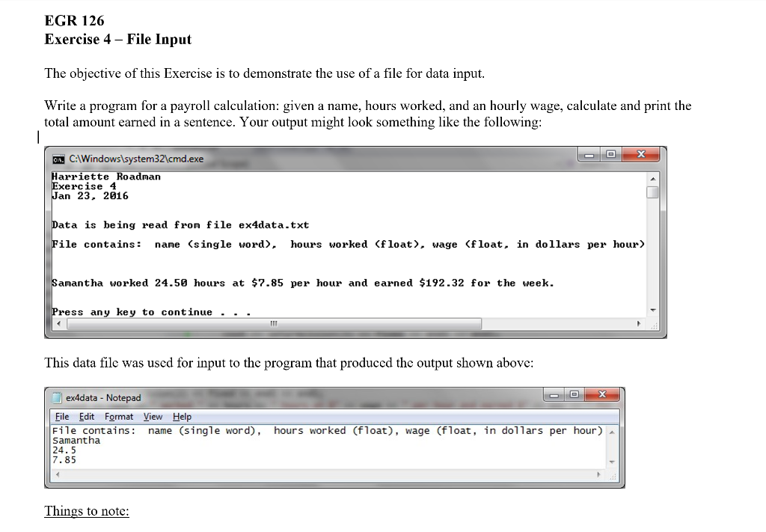Click the Notepad icon in its title bar
Image resolution: width=766 pixels, height=532 pixels.
[x=58, y=396]
